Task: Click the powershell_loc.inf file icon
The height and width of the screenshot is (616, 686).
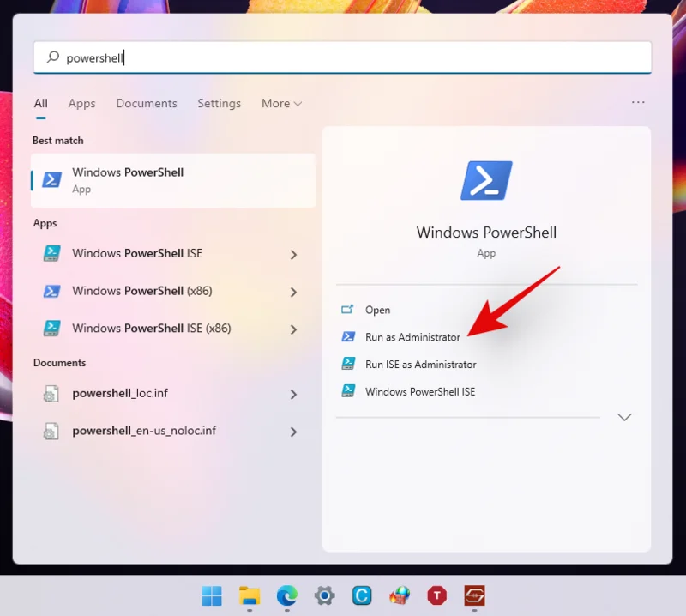Action: click(x=51, y=394)
